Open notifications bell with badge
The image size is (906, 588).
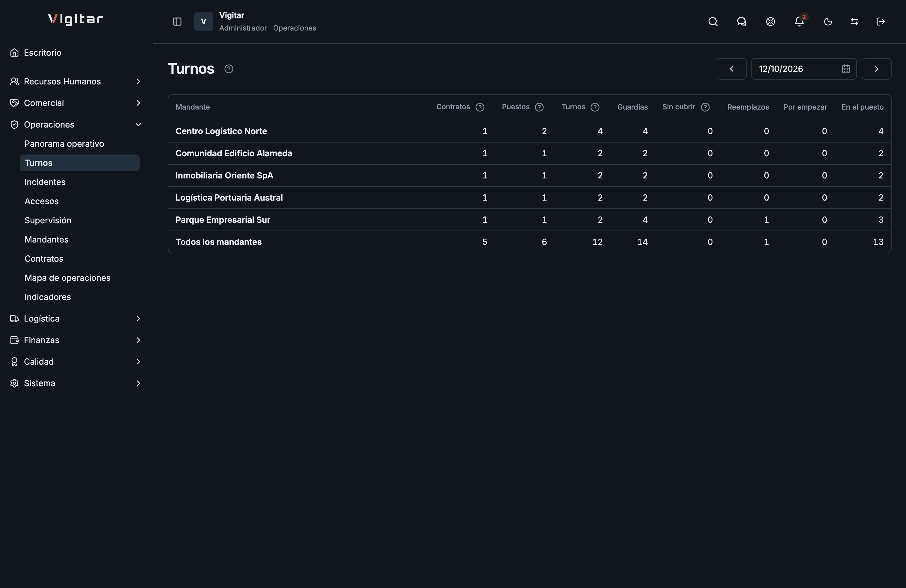coord(799,22)
